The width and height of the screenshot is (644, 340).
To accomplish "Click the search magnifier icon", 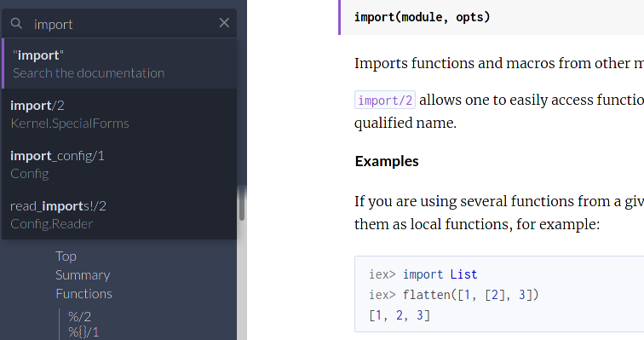I will click(x=16, y=23).
